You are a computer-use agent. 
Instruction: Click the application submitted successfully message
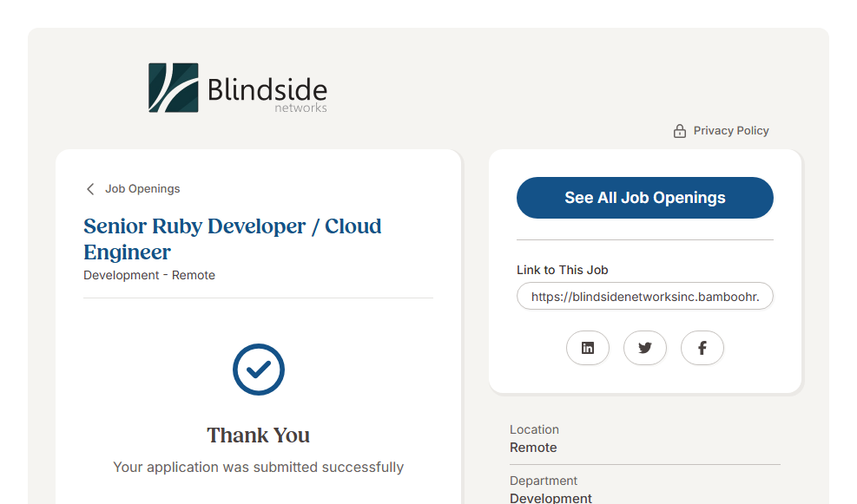click(x=258, y=468)
